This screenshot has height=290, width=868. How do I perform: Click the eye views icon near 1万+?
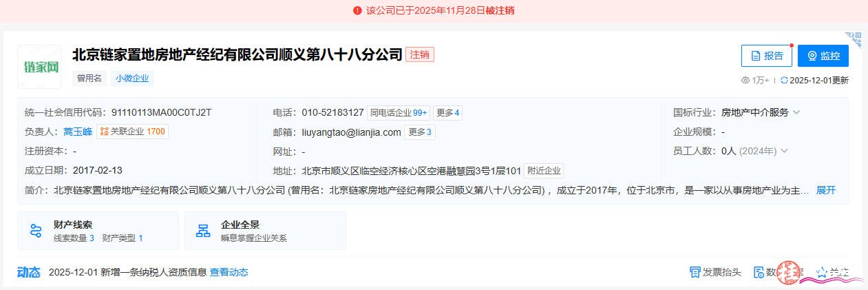(745, 81)
